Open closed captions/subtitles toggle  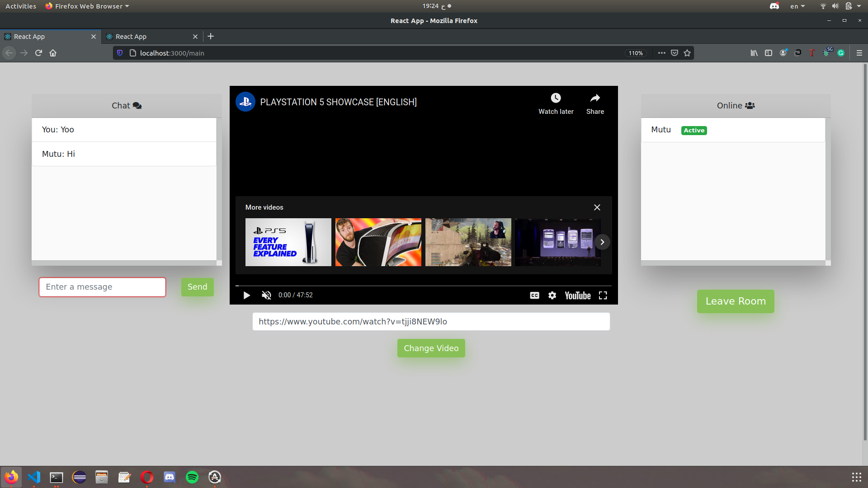534,295
